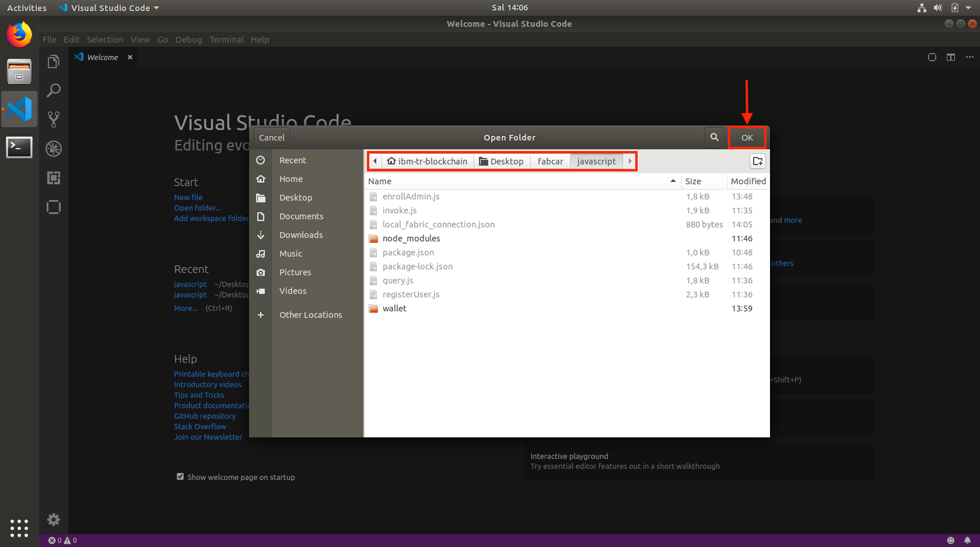Create a new folder in the dialog
Viewport: 980px width, 547px height.
coord(758,161)
